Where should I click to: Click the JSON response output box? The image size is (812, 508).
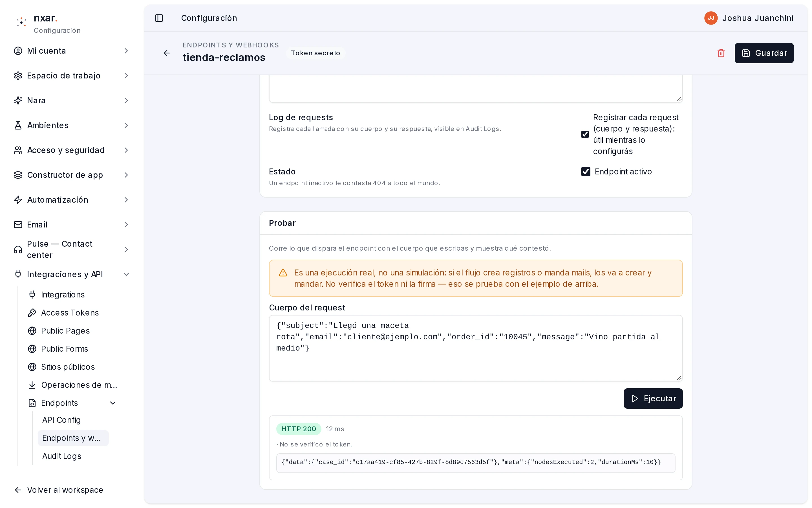[x=476, y=463]
